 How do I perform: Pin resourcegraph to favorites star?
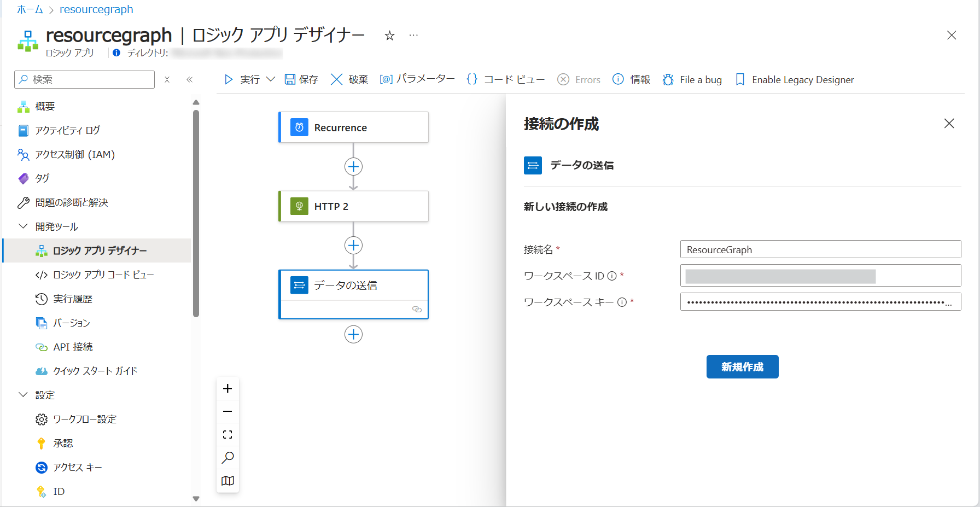click(x=389, y=36)
